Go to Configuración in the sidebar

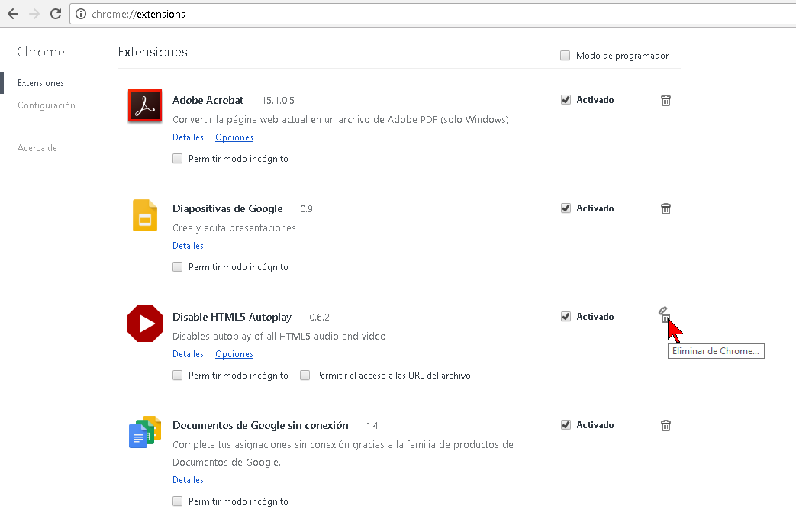click(x=47, y=105)
